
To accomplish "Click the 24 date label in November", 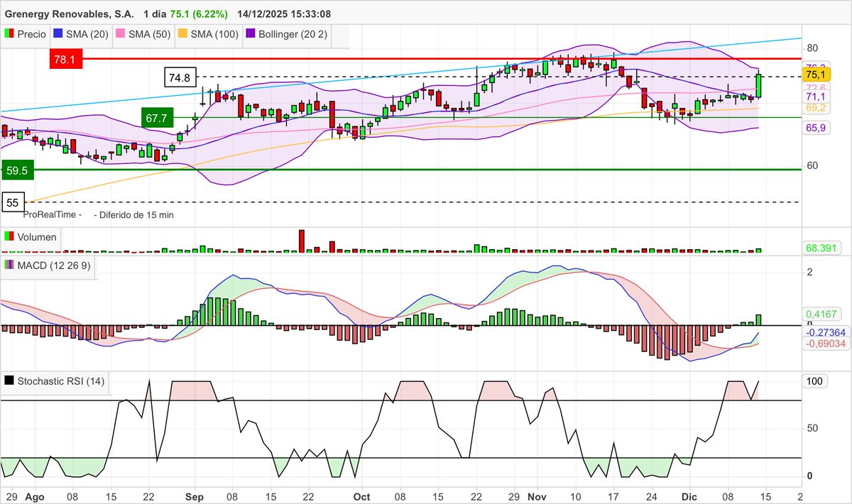I will 651,496.
